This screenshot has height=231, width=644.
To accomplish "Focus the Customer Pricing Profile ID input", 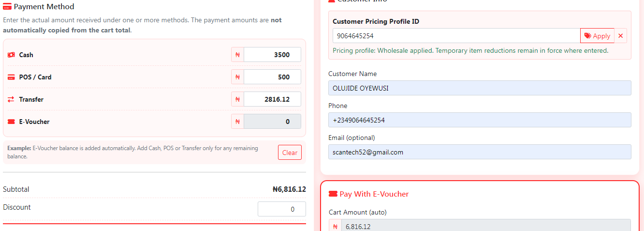I will click(x=456, y=36).
